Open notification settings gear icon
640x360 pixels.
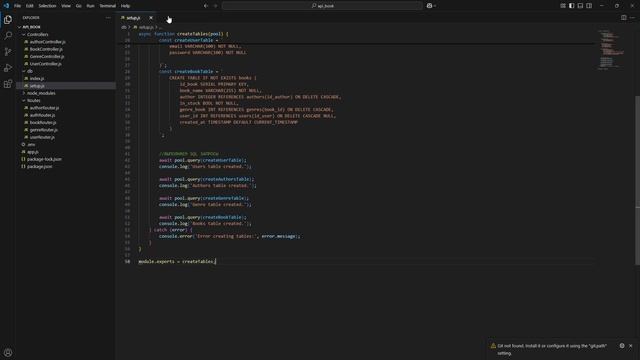(x=622, y=345)
